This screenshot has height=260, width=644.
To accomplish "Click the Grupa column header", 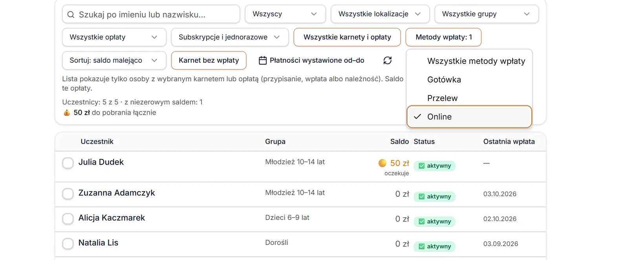I will pyautogui.click(x=275, y=142).
